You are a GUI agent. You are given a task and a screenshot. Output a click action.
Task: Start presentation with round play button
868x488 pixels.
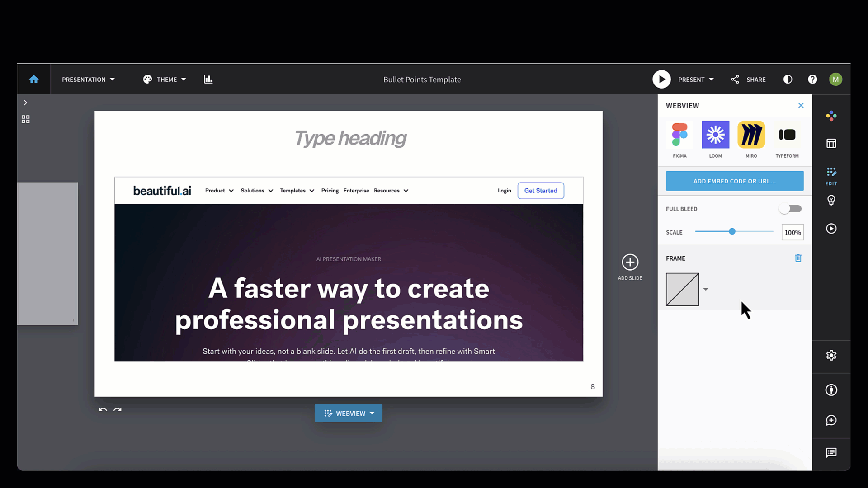click(661, 80)
